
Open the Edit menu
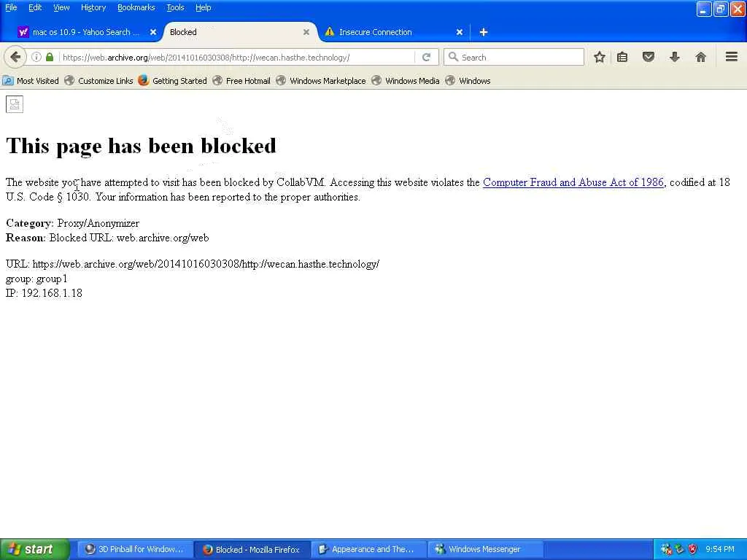[x=35, y=7]
